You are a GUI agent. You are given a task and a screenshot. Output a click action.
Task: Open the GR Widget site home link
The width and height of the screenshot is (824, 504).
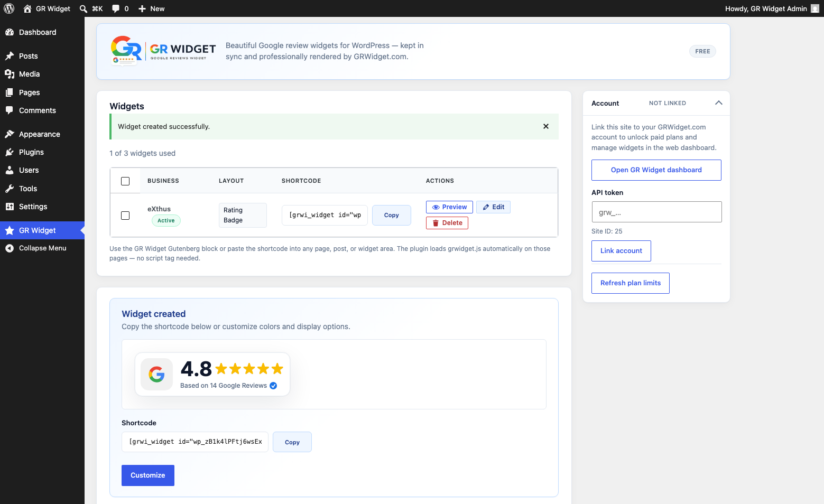coord(47,8)
